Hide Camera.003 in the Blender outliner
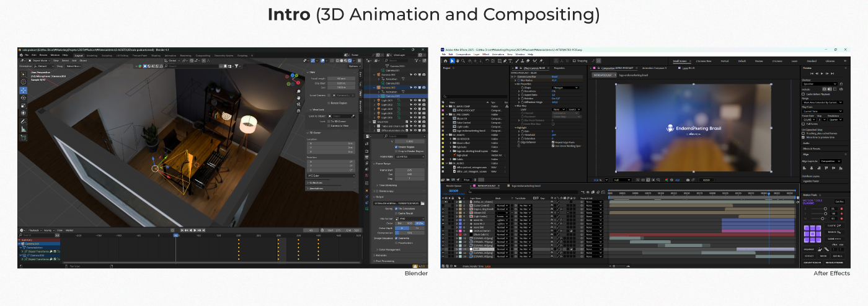868x306 pixels. point(415,88)
